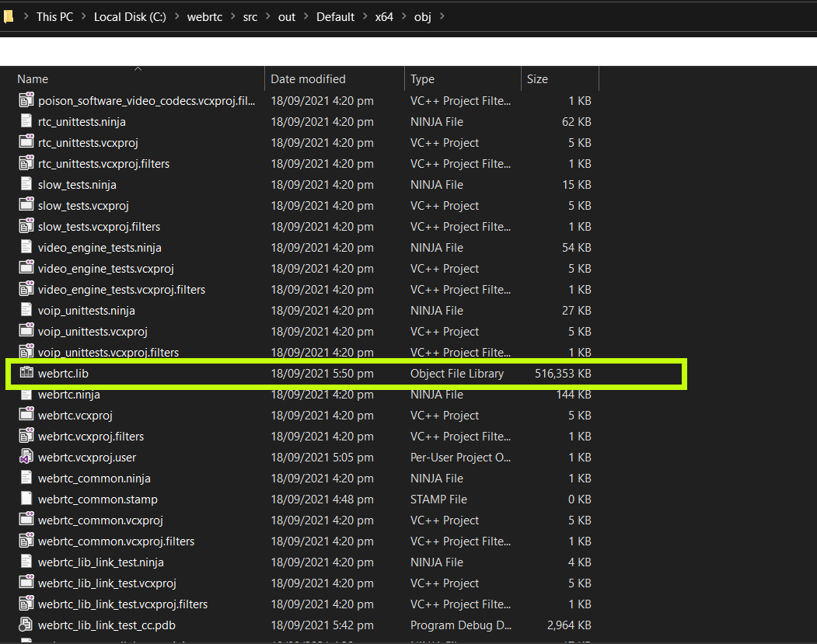The width and height of the screenshot is (817, 644).
Task: Expand the chevron after webrtc breadcrumb
Action: pyautogui.click(x=233, y=16)
